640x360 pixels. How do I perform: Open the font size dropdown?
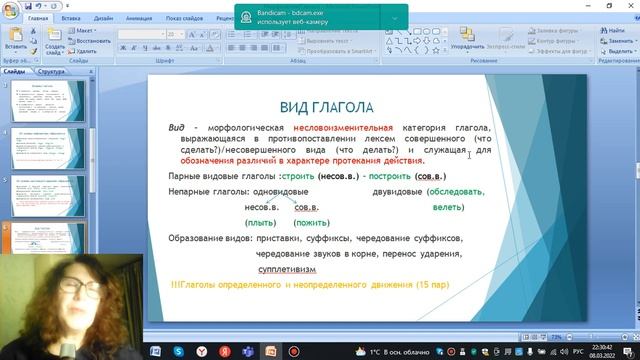(182, 34)
